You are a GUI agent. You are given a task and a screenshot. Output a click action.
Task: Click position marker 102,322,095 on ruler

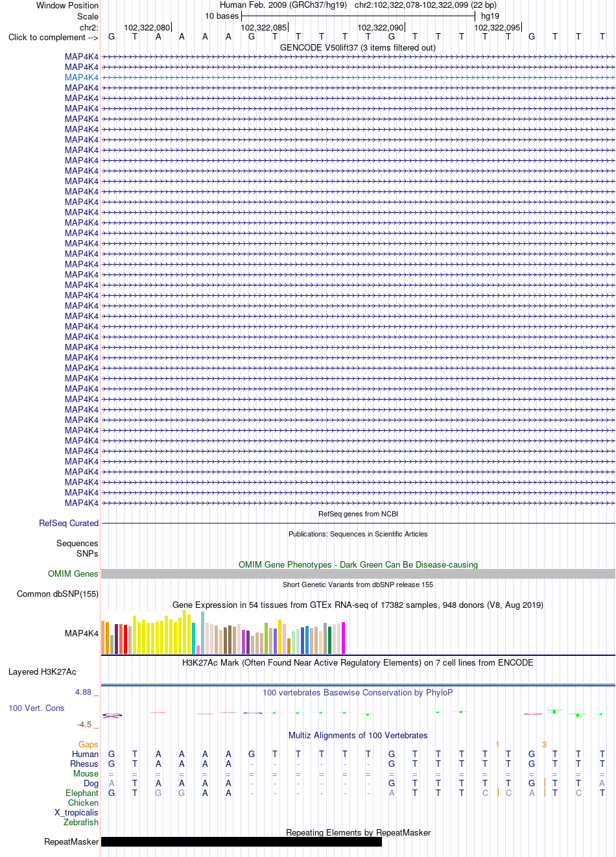point(497,27)
